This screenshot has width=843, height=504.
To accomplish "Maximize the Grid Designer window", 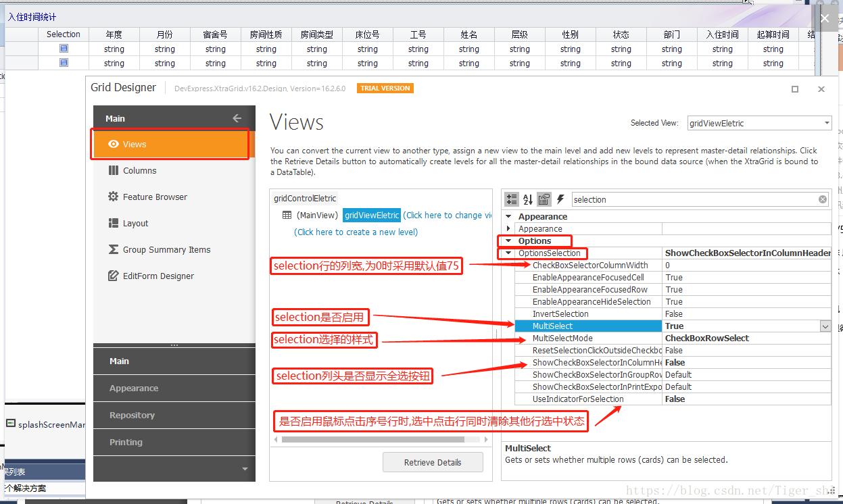I will 795,89.
